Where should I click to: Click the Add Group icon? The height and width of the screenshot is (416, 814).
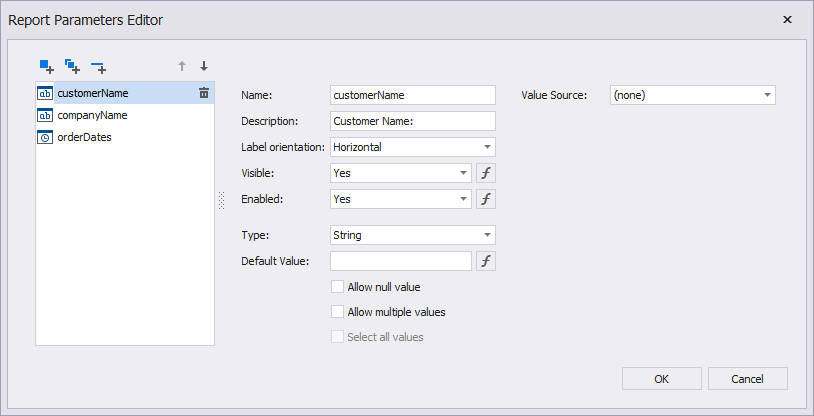pyautogui.click(x=72, y=67)
